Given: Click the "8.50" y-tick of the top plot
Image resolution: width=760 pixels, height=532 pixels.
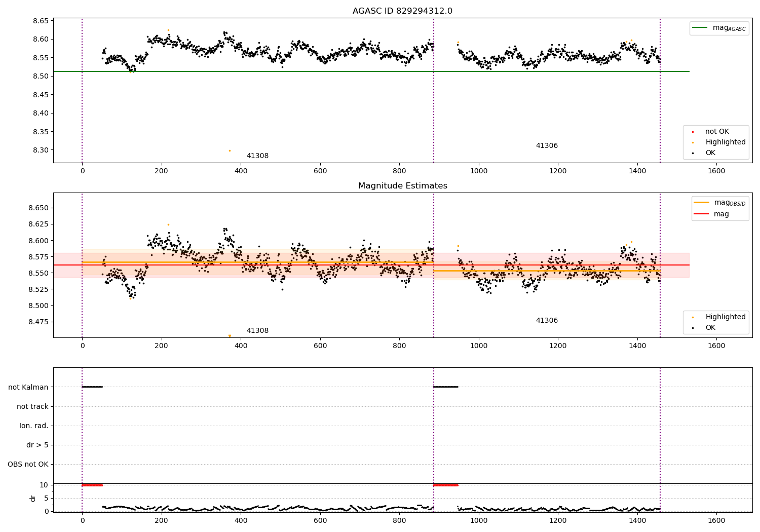Looking at the screenshot, I should [x=41, y=77].
